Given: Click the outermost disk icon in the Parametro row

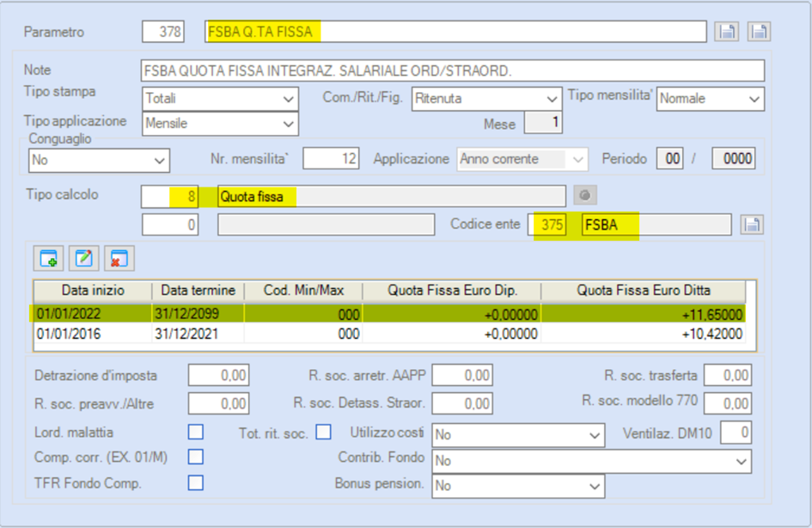Looking at the screenshot, I should point(760,32).
